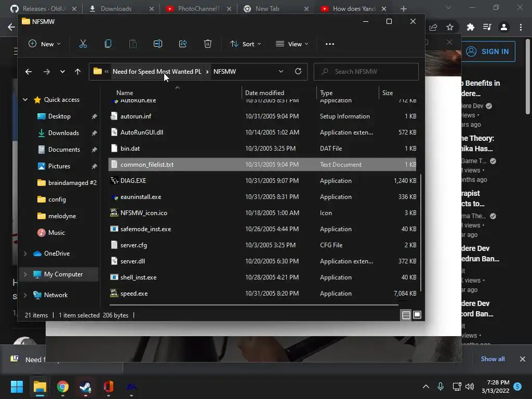Open Chrome media control icon
This screenshot has height=399, width=532.
pyautogui.click(x=487, y=27)
